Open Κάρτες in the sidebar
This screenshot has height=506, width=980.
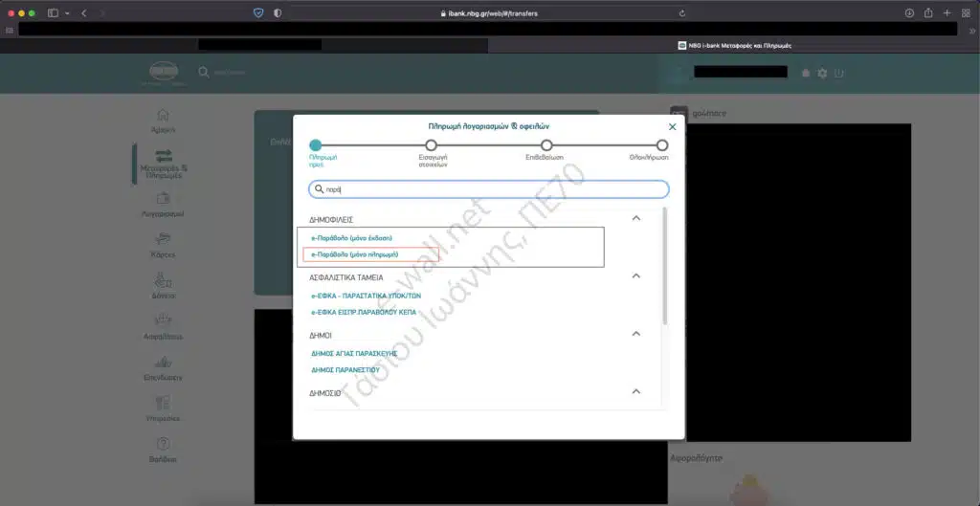163,246
